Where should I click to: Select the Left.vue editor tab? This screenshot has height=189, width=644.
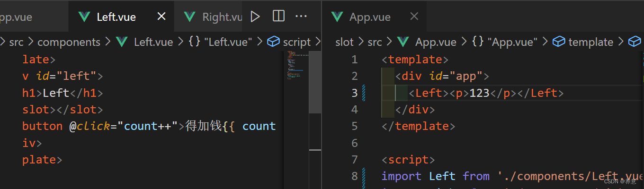pos(116,17)
